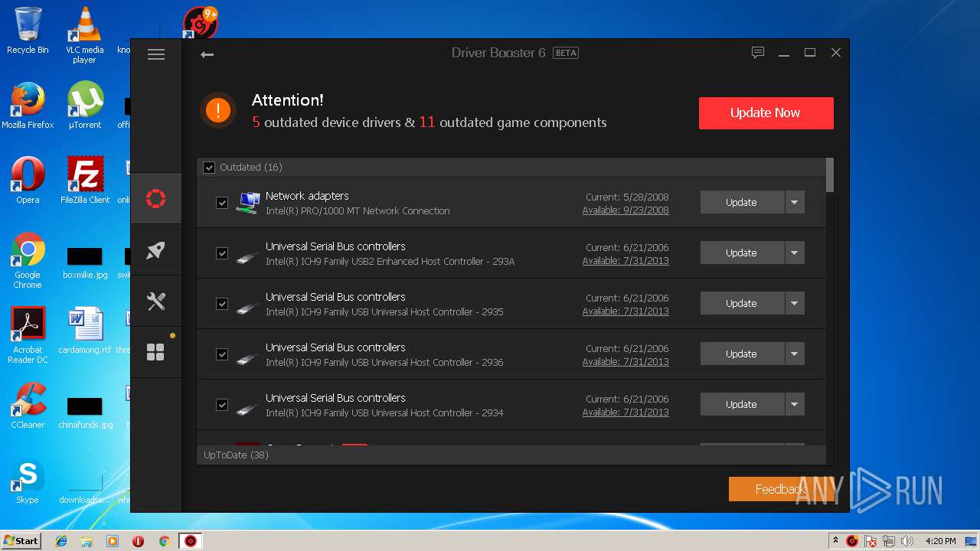Screen dimensions: 980x551
Task: Click the Chrome icon in taskbar
Action: point(164,541)
